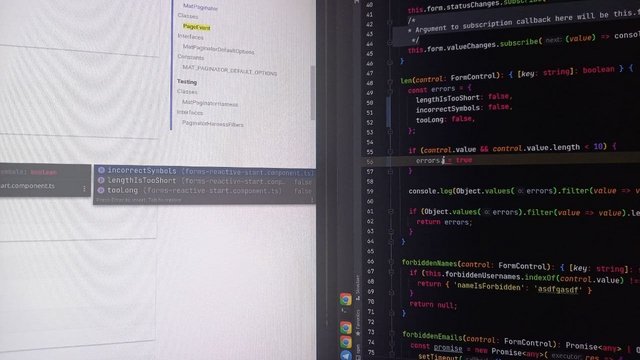Select lengthIsTooShort autocomplete suggestion
Image resolution: width=640 pixels, height=360 pixels.
coord(204,181)
